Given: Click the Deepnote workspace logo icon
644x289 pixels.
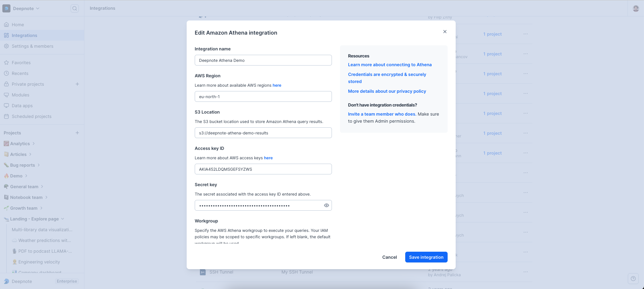Looking at the screenshot, I should tap(6, 8).
